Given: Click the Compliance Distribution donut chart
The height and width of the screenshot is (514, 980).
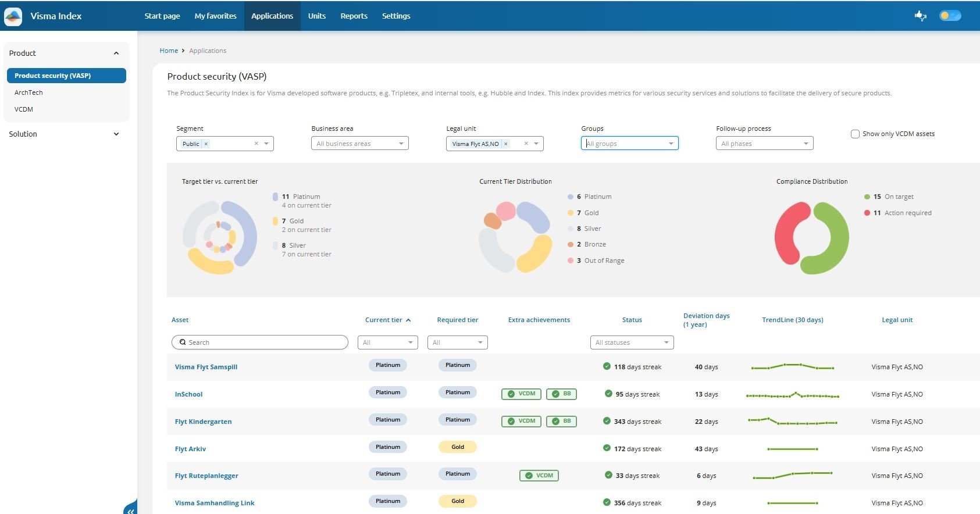Looking at the screenshot, I should (x=811, y=238).
